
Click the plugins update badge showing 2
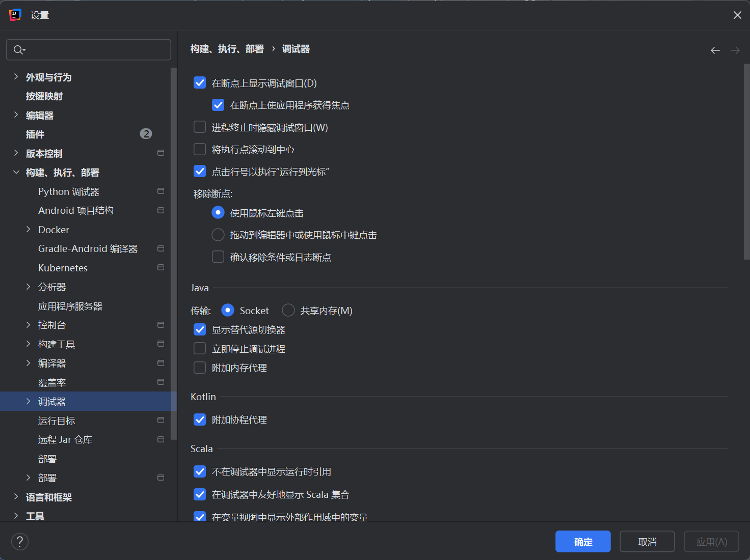[146, 134]
